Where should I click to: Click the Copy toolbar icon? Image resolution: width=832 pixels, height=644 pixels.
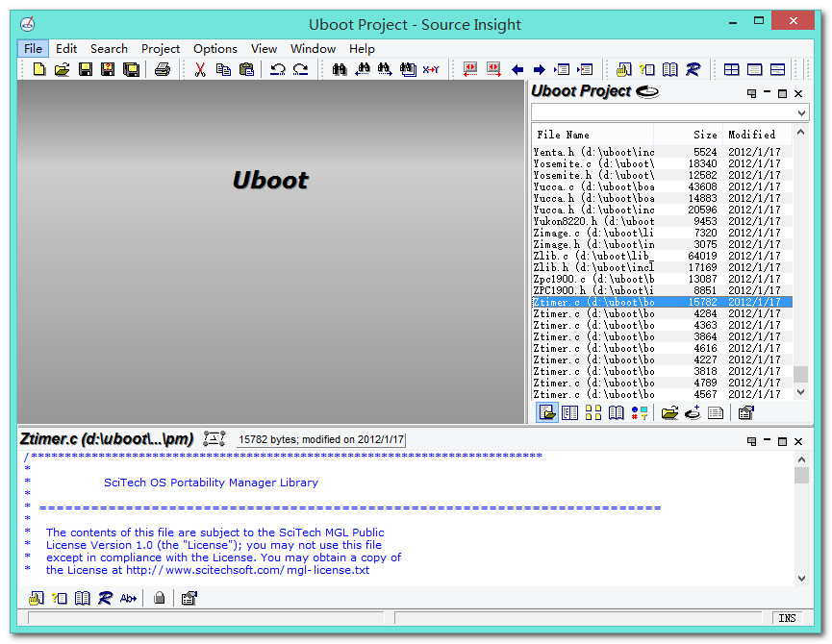[223, 69]
